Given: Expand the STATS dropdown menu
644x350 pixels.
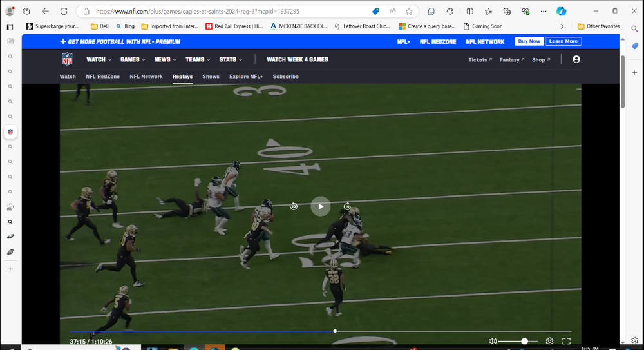Looking at the screenshot, I should (x=231, y=59).
